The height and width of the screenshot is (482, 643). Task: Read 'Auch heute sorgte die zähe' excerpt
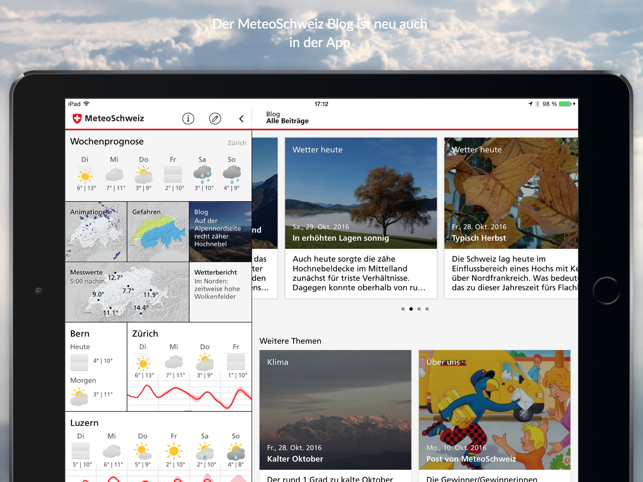click(359, 273)
